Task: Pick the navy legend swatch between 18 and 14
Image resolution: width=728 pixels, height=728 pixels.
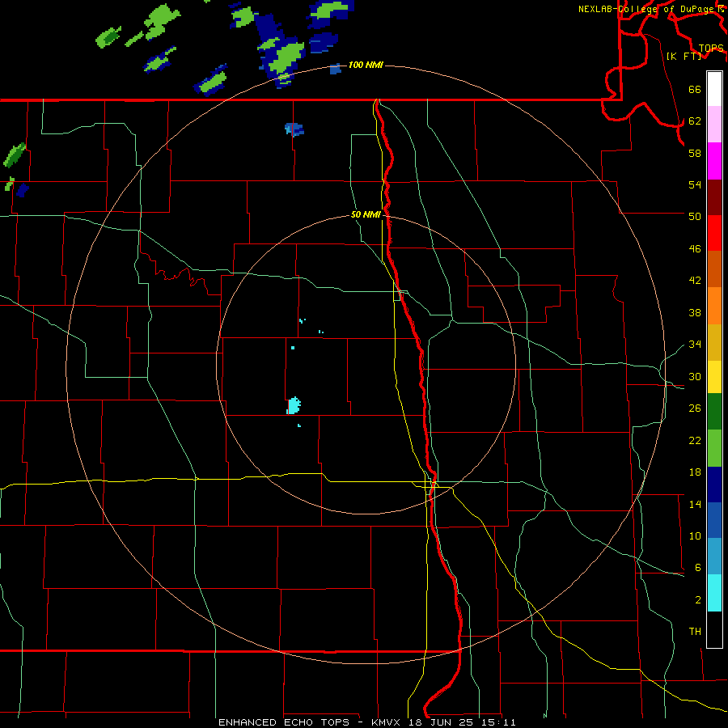Action: pos(714,485)
